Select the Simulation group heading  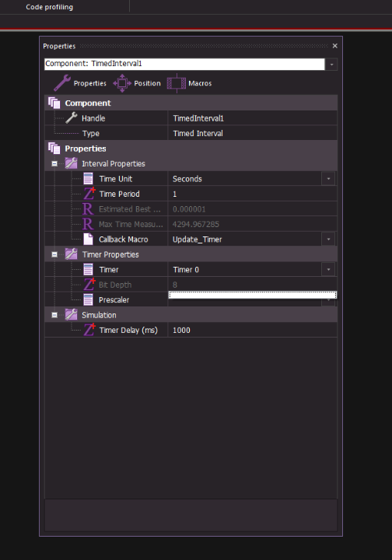99,315
